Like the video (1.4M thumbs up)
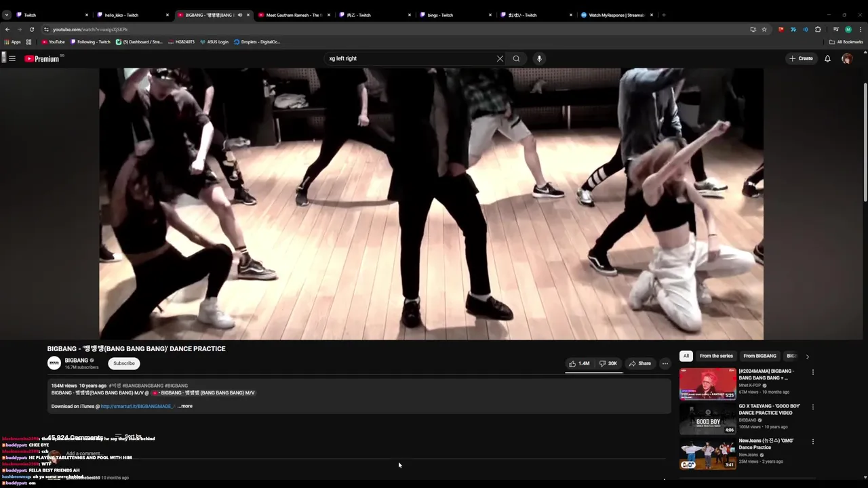Image resolution: width=868 pixels, height=488 pixels. pyautogui.click(x=579, y=363)
